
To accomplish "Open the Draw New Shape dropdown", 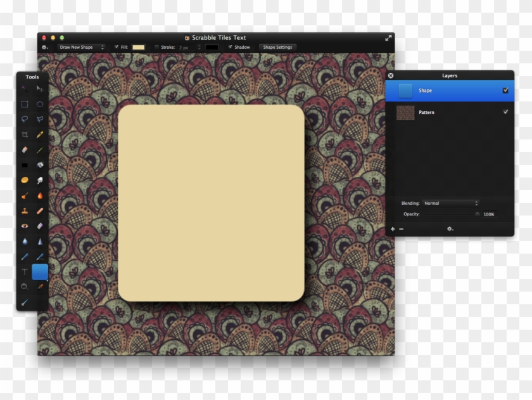I will (x=81, y=47).
